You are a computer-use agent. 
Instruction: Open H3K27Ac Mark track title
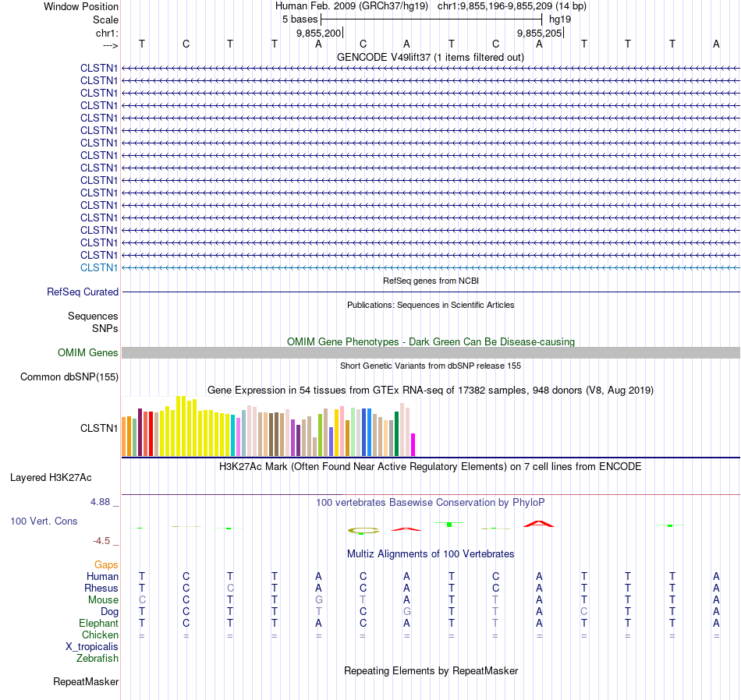pos(431,467)
